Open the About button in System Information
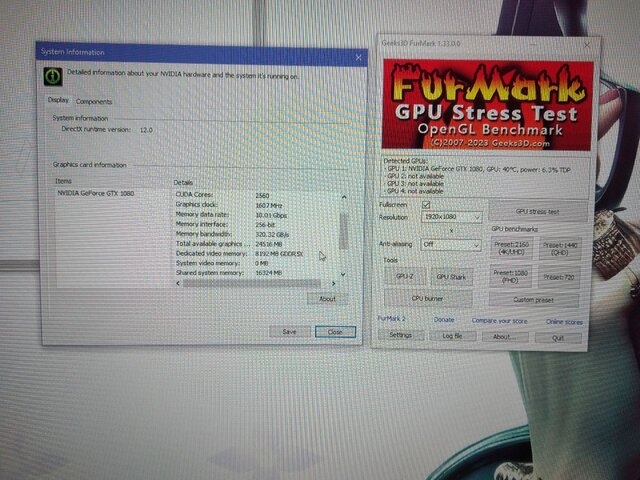The height and width of the screenshot is (480, 640). point(327,299)
